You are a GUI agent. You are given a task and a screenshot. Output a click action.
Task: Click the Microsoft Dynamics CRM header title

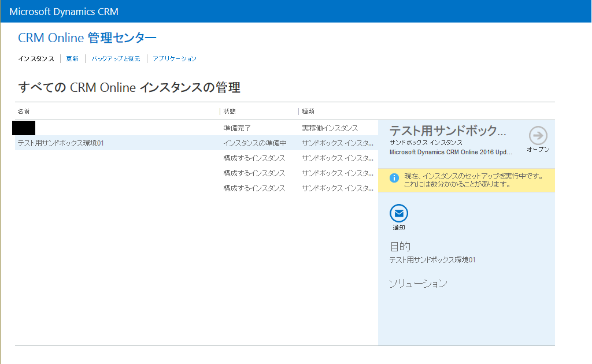[64, 12]
